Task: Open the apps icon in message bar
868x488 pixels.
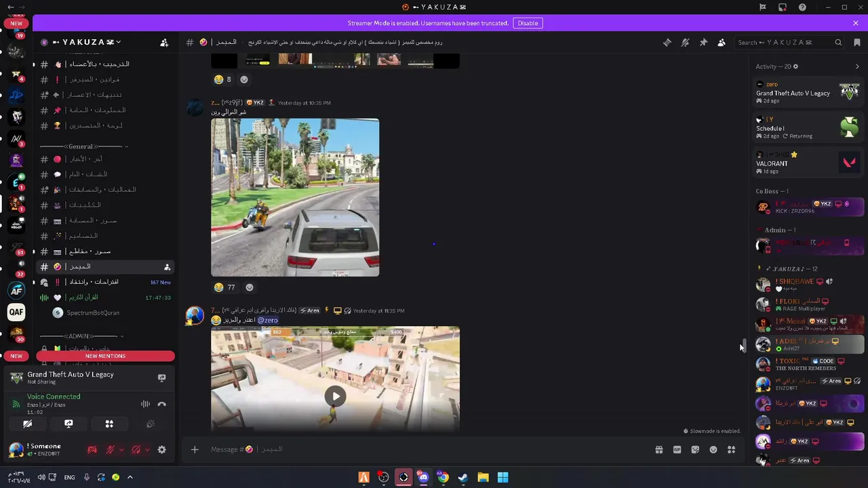Action: tap(731, 449)
